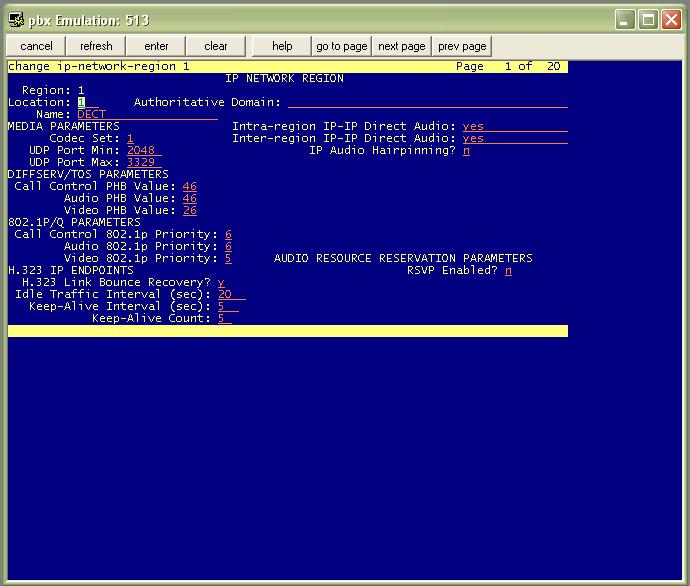Click the cancel button
690x586 pixels.
[36, 46]
